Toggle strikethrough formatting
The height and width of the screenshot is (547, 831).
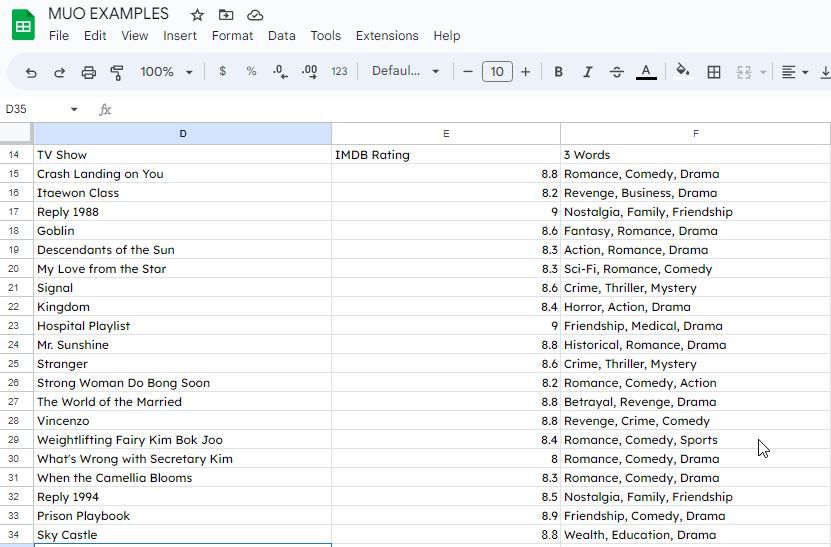[616, 72]
